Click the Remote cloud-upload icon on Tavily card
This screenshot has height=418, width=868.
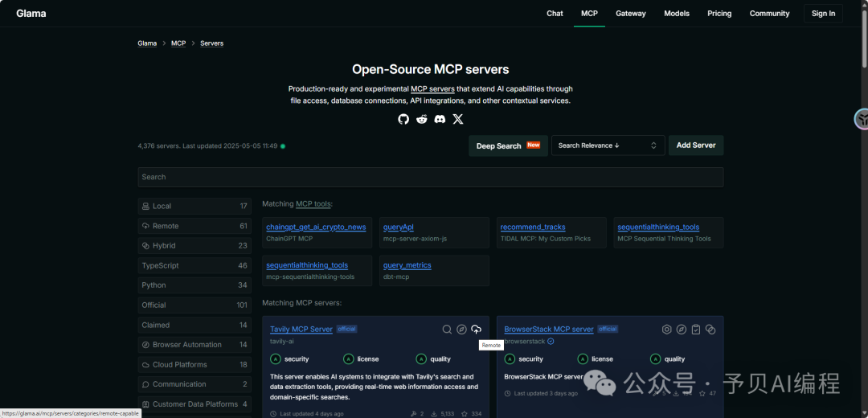476,330
